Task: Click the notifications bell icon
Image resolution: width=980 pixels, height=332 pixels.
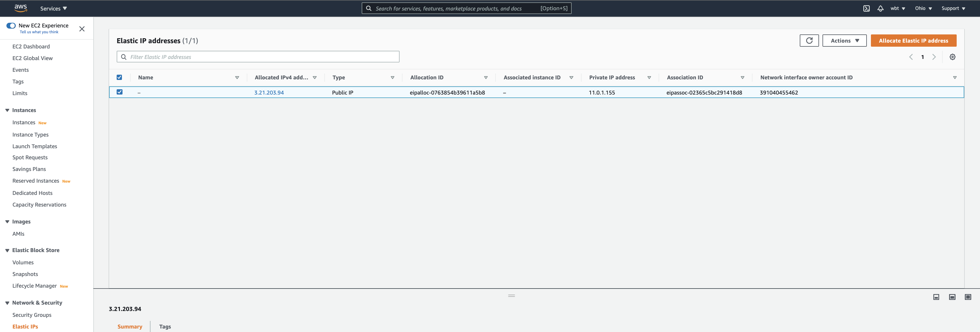Action: point(880,8)
